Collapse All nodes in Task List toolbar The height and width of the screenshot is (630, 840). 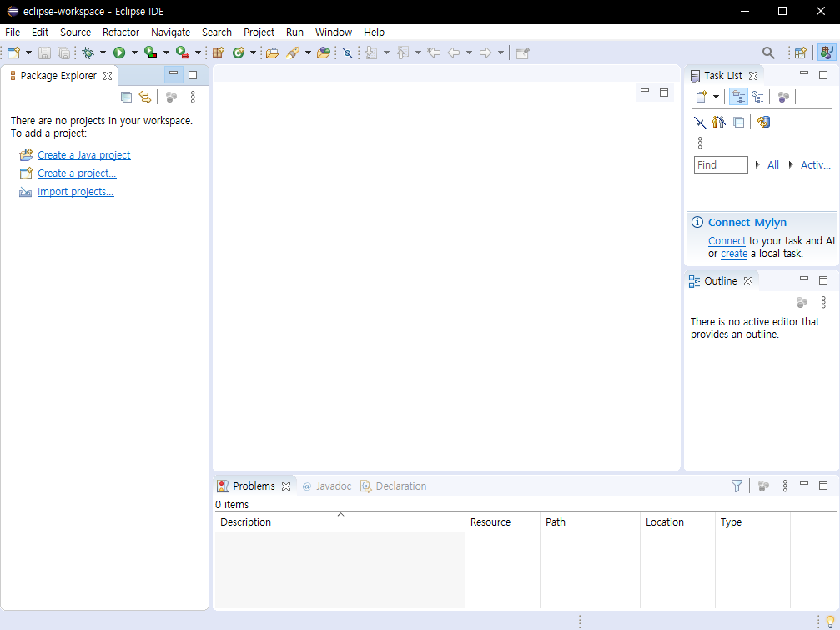(739, 122)
